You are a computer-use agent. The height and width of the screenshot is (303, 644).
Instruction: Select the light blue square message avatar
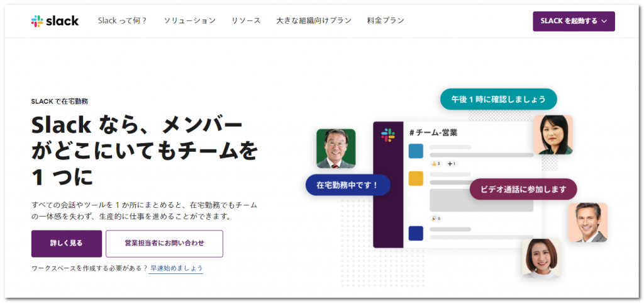point(416,151)
